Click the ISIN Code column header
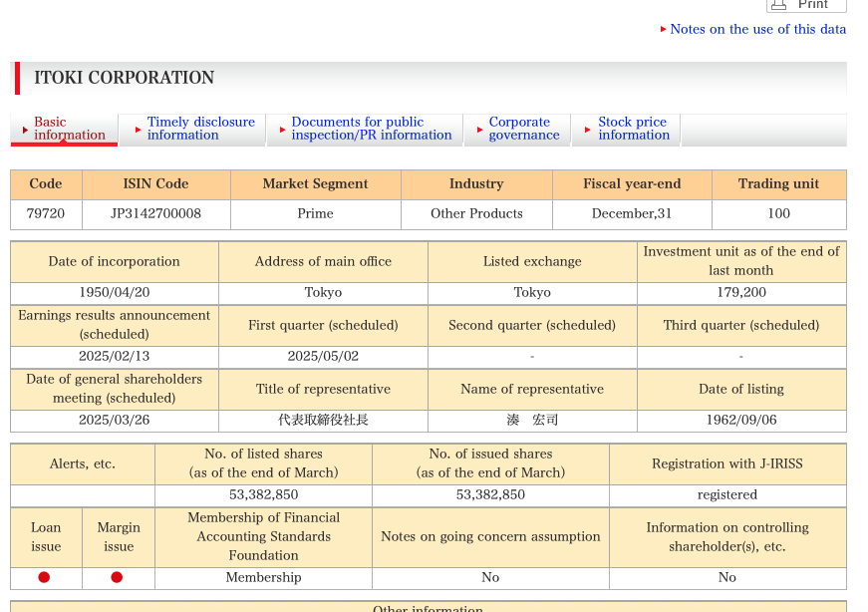Viewport: 868px width, 612px height. pyautogui.click(x=156, y=184)
